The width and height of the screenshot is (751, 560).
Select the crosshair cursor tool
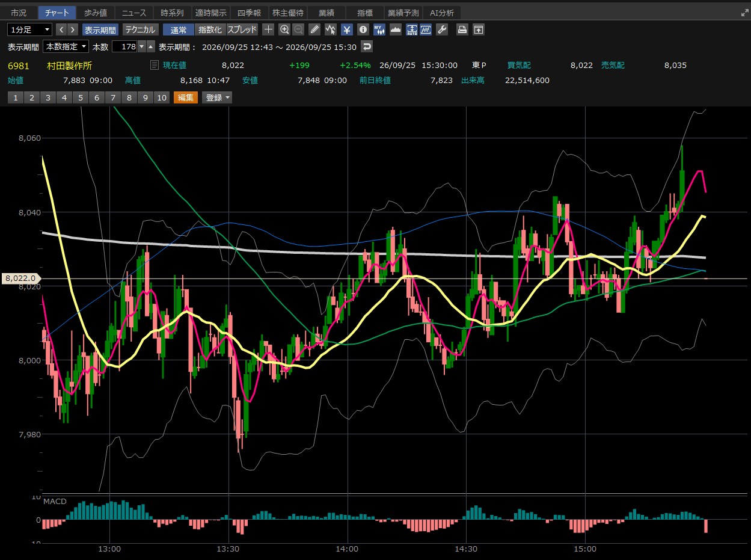pos(269,29)
